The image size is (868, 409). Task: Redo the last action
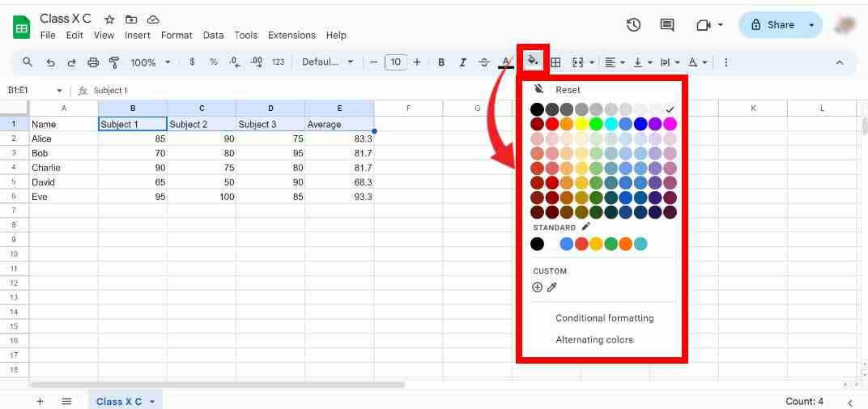[71, 62]
